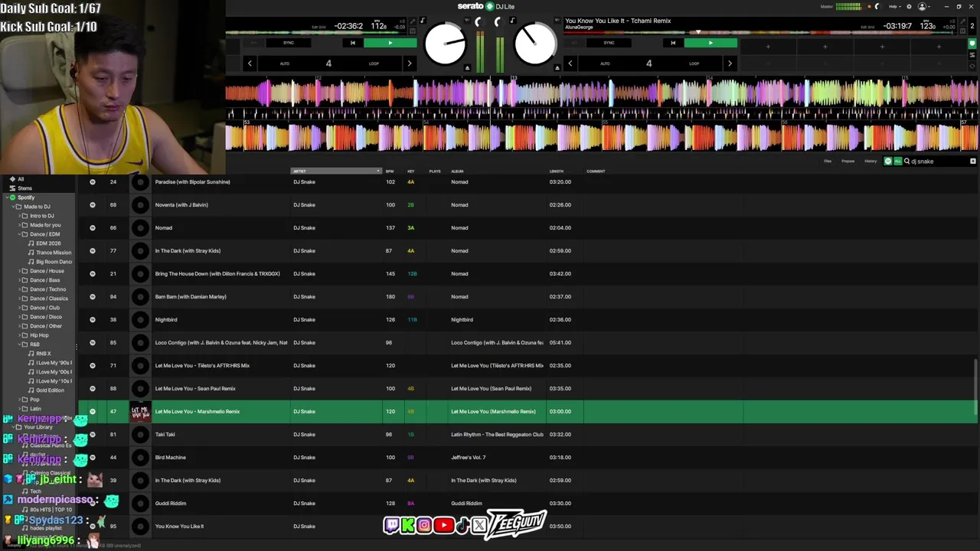
Task: Adjust the Master output level meter
Action: pyautogui.click(x=848, y=6)
